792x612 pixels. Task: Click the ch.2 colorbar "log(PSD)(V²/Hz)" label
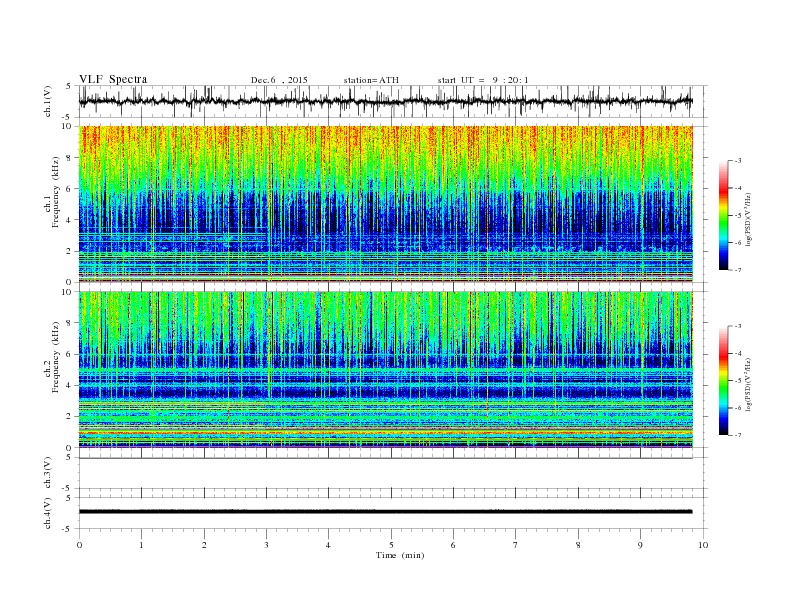[748, 384]
